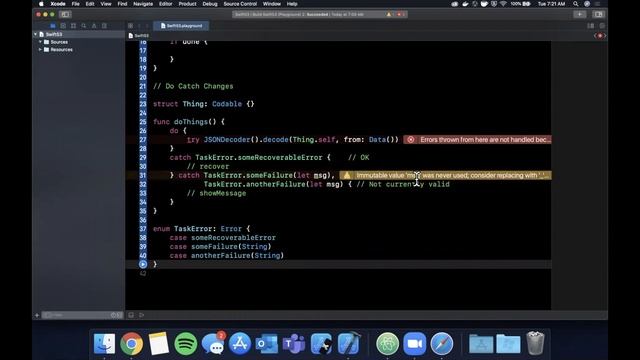Click the red error badge on line 27

(411, 140)
